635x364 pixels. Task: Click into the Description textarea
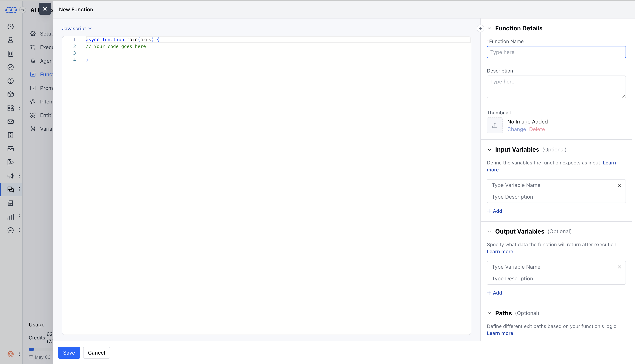556,87
